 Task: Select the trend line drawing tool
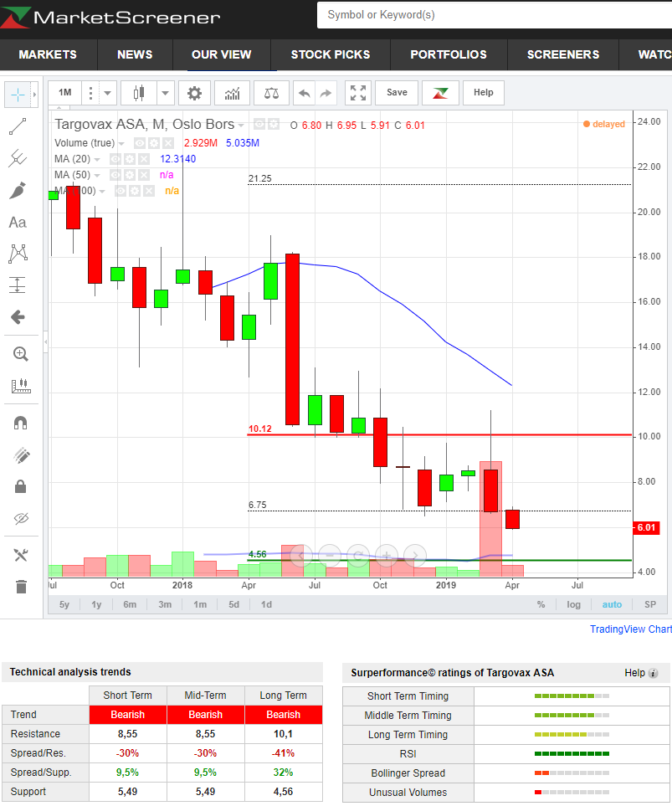click(x=18, y=126)
